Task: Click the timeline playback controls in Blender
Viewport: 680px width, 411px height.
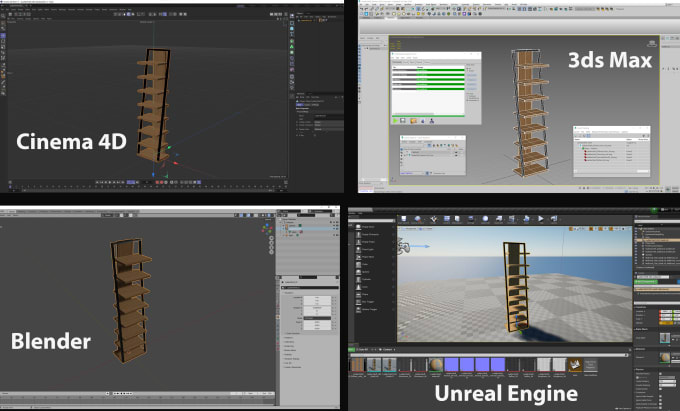Action: [x=123, y=394]
